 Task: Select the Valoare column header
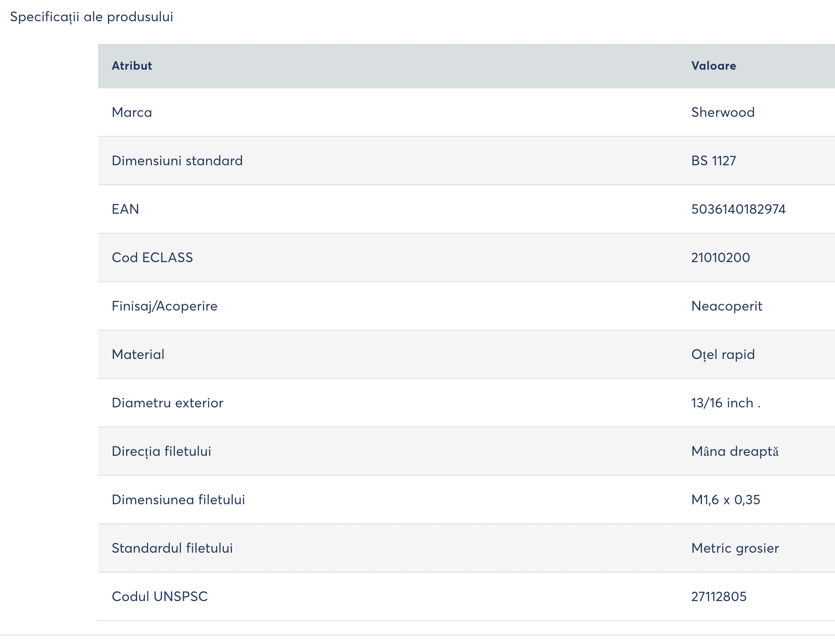[714, 66]
